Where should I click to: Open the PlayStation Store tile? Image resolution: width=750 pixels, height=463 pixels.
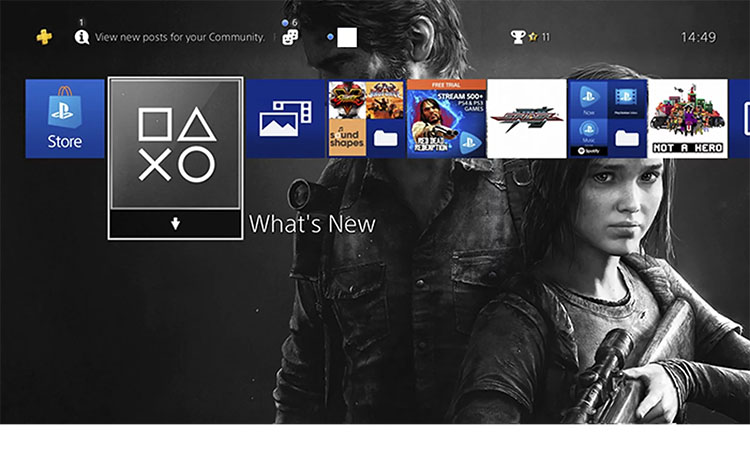[x=65, y=119]
